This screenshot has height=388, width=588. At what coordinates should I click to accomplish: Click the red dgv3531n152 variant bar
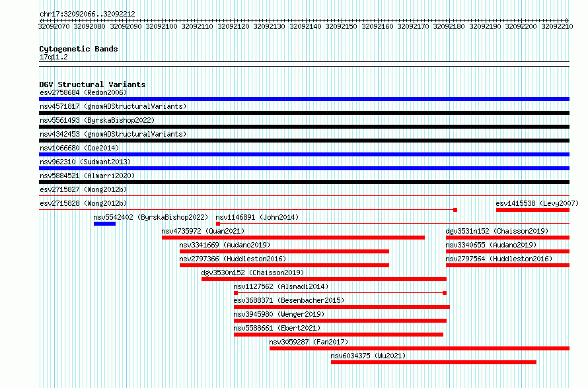(x=508, y=238)
